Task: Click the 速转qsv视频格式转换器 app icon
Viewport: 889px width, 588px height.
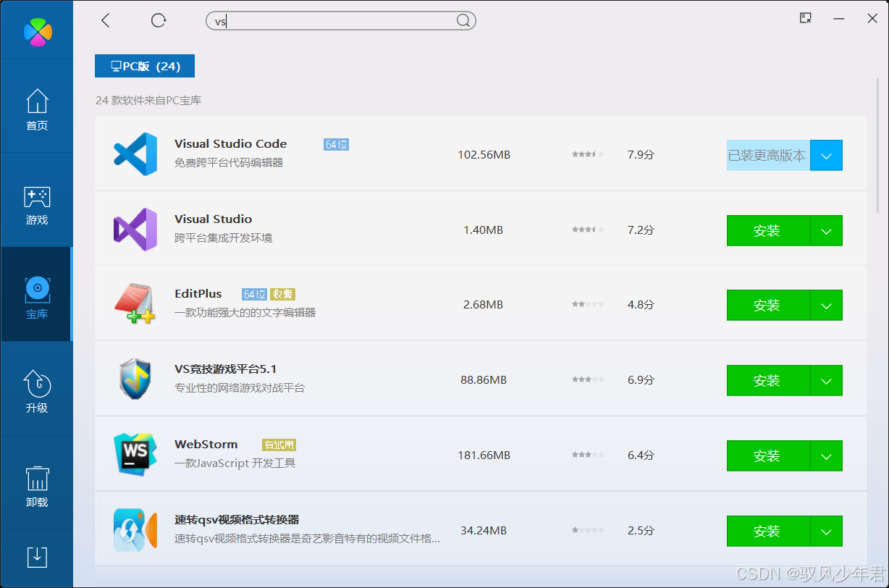Action: (135, 530)
